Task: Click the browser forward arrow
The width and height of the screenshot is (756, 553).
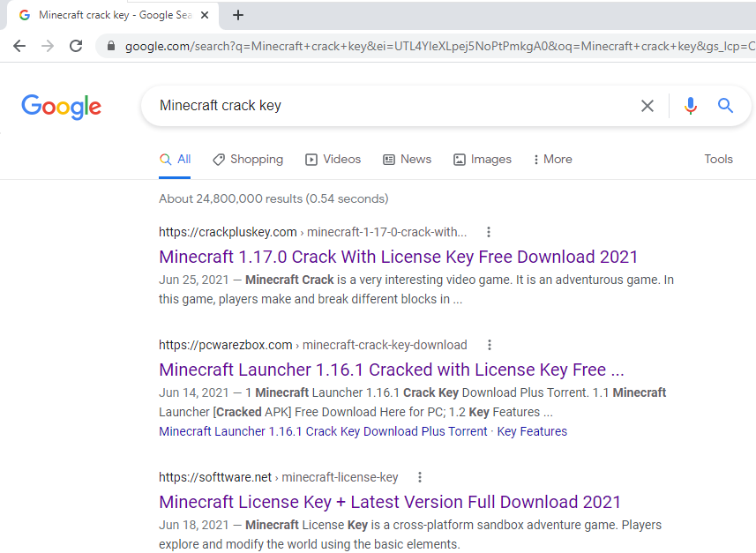Action: point(48,46)
